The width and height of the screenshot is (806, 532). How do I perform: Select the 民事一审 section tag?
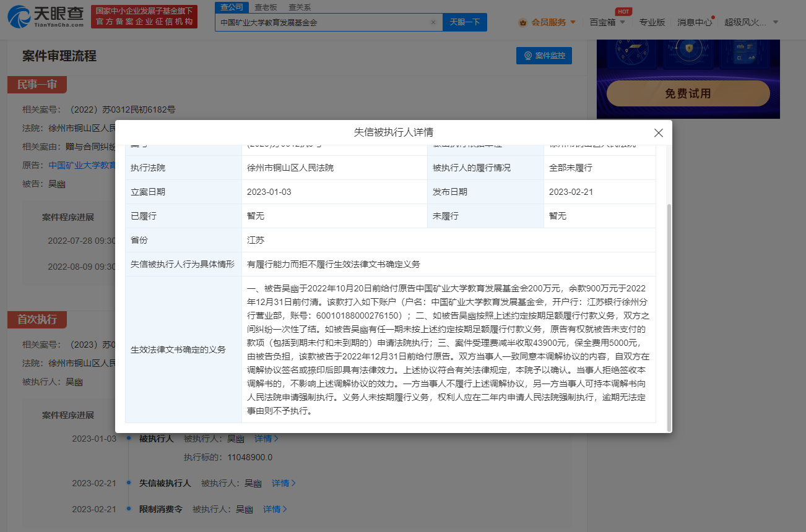tap(37, 85)
